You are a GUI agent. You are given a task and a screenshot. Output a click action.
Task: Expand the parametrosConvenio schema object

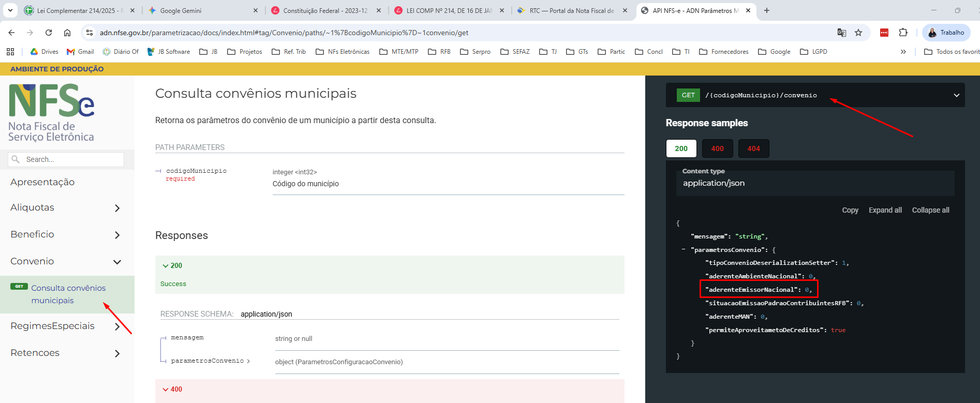click(210, 361)
